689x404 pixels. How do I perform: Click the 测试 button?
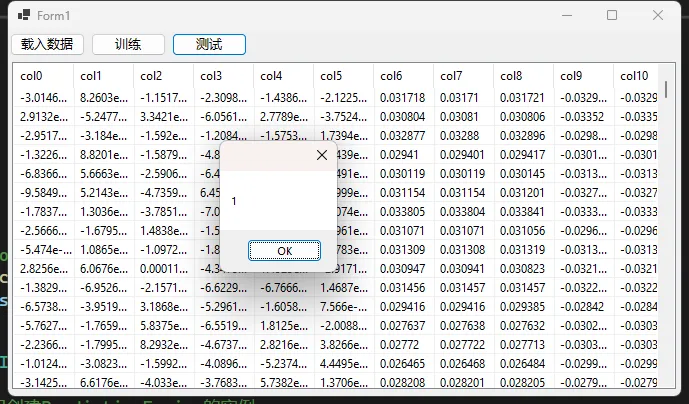209,44
